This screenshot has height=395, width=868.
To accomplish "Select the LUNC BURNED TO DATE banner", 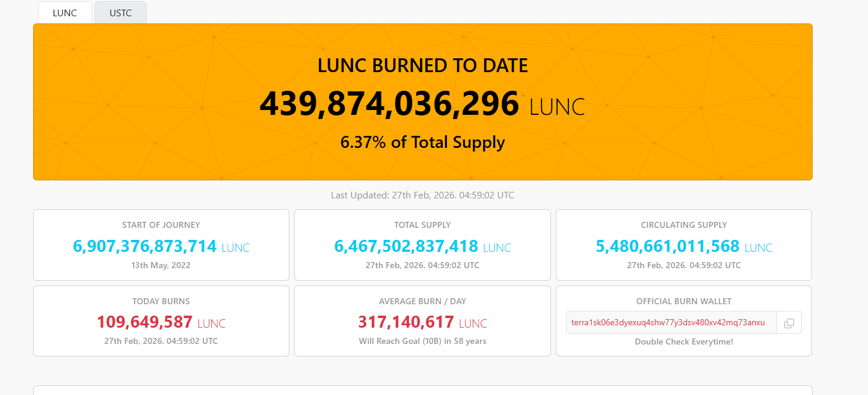I will click(x=423, y=101).
